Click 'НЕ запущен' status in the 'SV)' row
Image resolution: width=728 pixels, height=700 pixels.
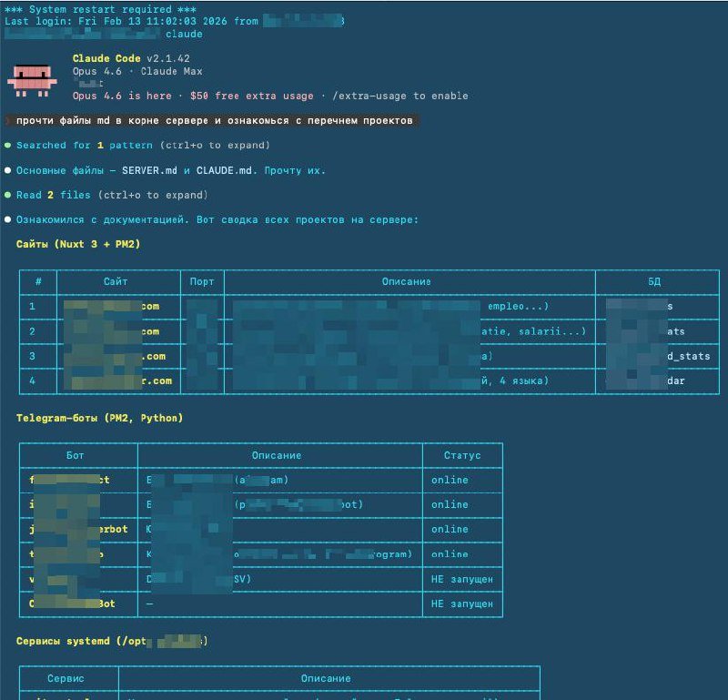[x=462, y=579]
